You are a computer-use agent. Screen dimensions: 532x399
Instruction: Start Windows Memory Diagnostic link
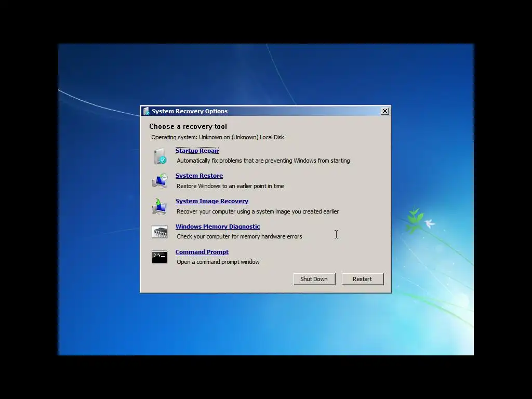tap(218, 227)
